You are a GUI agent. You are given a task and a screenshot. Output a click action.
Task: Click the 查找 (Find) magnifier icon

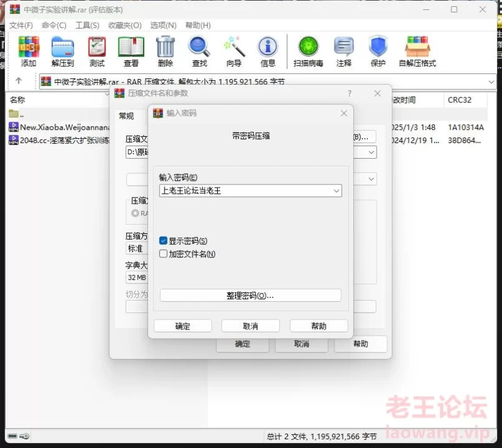(200, 51)
